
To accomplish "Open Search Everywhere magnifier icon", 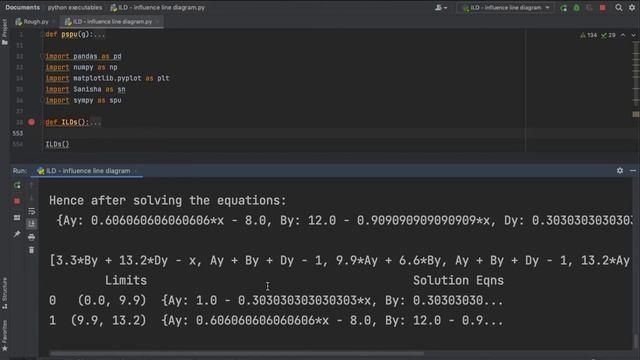I will click(619, 8).
